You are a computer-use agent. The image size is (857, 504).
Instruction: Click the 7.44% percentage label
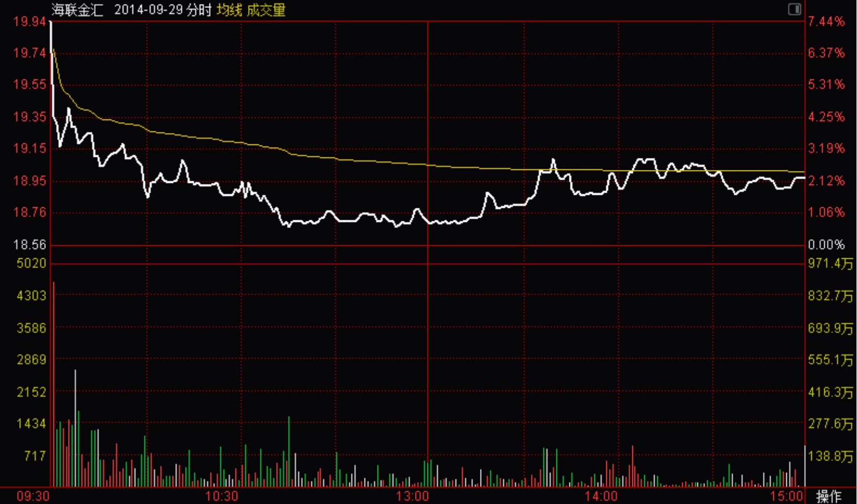(x=826, y=21)
